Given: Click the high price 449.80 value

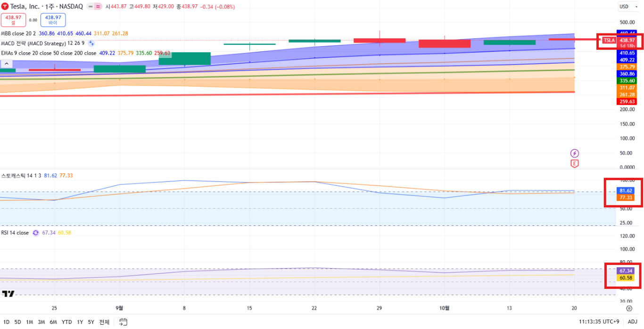Looking at the screenshot, I should [142, 7].
